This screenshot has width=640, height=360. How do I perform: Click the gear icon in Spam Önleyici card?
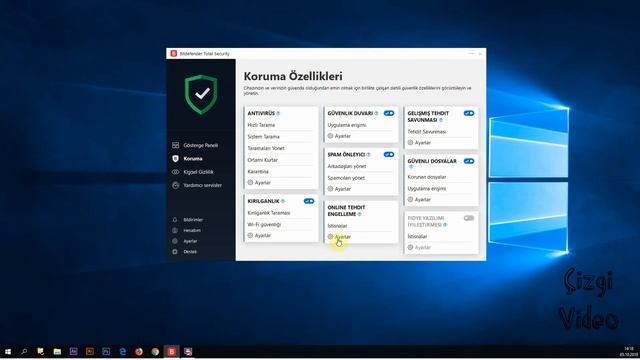click(330, 189)
